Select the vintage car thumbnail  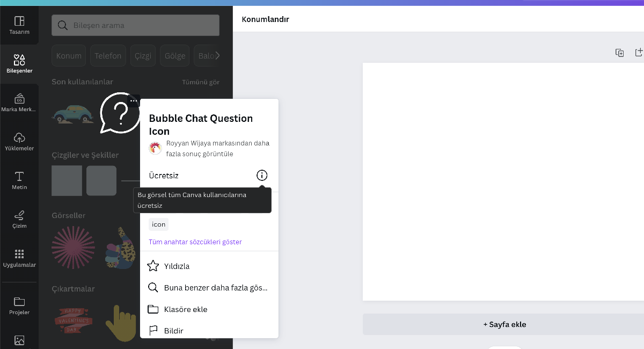pos(73,114)
